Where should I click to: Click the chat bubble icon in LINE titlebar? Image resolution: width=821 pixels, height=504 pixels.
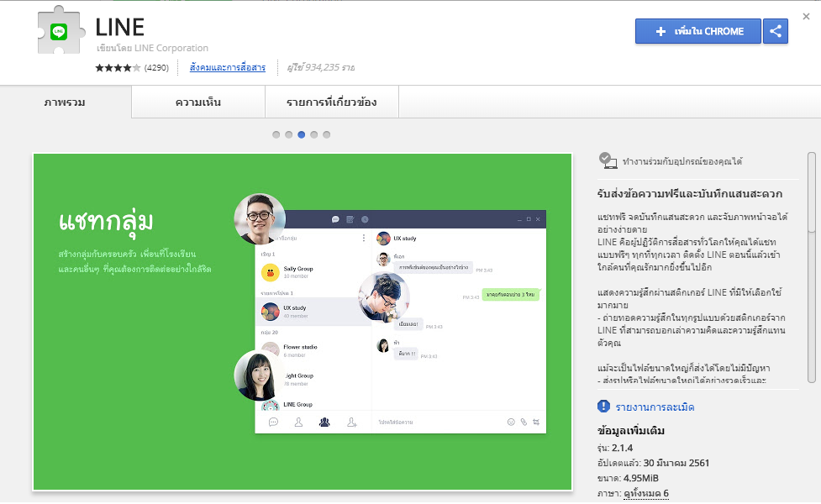(x=335, y=219)
